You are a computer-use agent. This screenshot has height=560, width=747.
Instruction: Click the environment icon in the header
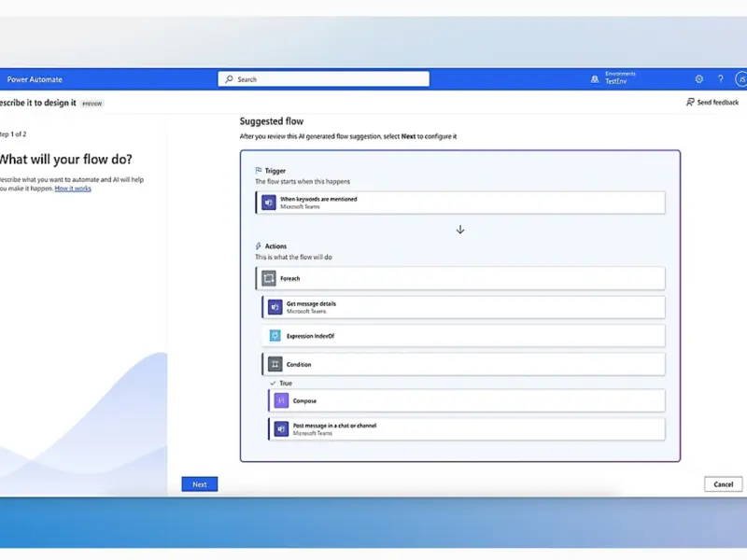[595, 79]
